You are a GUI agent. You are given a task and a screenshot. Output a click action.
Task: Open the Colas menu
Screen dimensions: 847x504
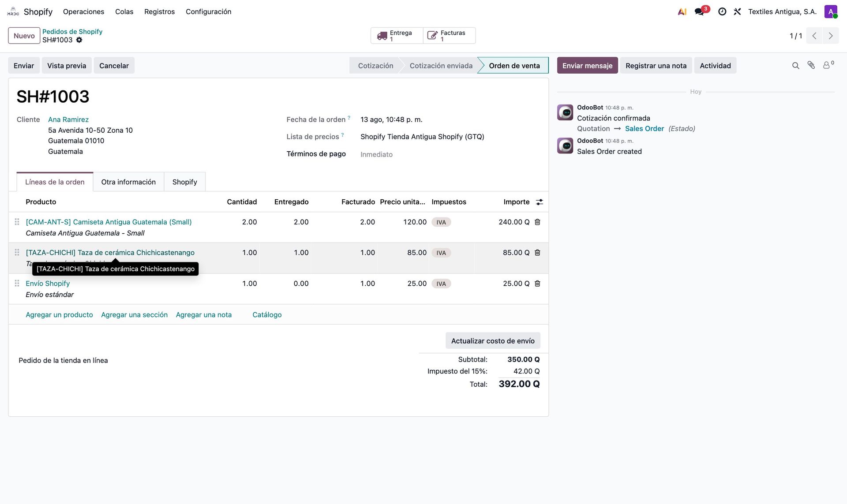124,11
